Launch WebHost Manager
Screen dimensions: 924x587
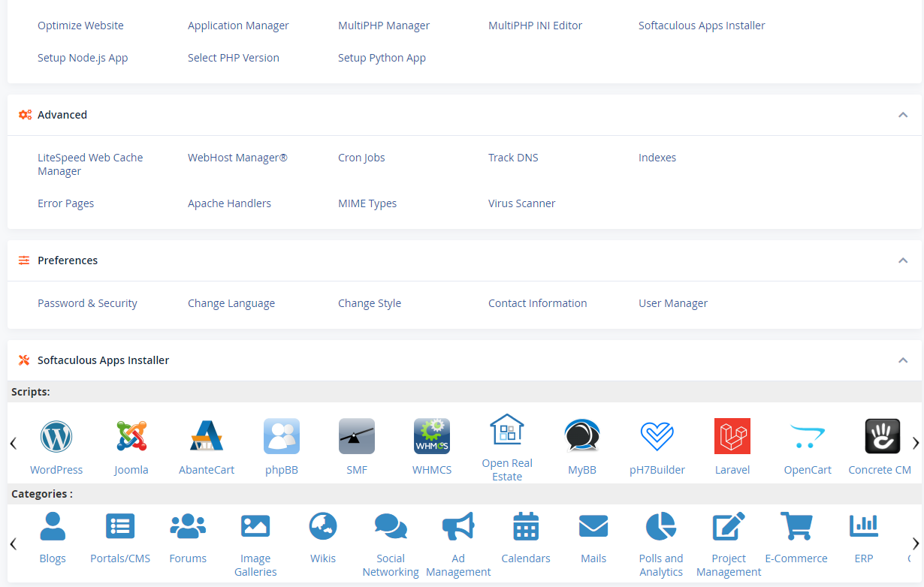[x=237, y=158]
